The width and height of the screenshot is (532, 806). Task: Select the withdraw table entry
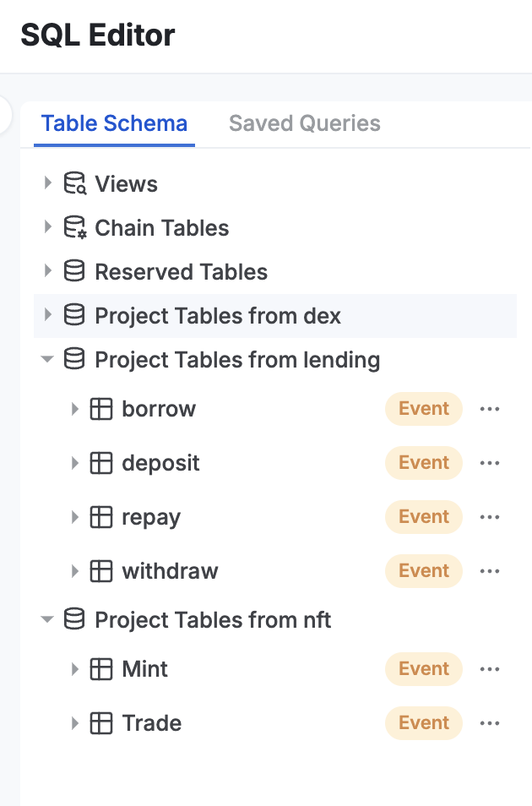170,571
